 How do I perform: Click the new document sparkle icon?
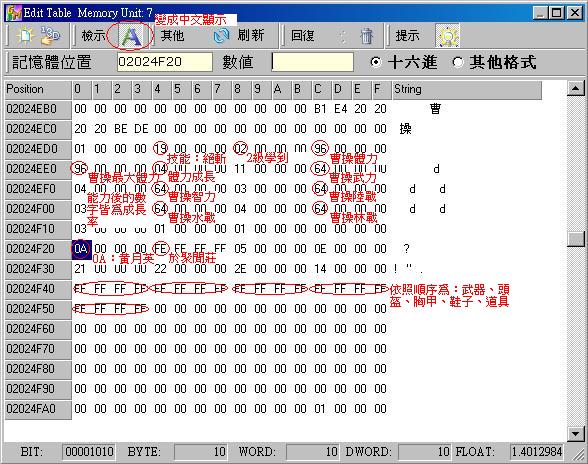pos(25,36)
